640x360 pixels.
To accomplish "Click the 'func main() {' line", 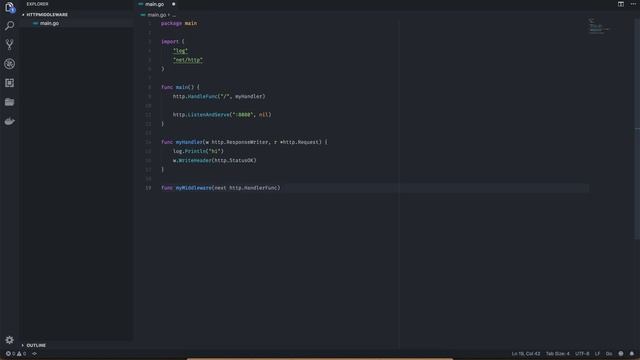I will [180, 87].
